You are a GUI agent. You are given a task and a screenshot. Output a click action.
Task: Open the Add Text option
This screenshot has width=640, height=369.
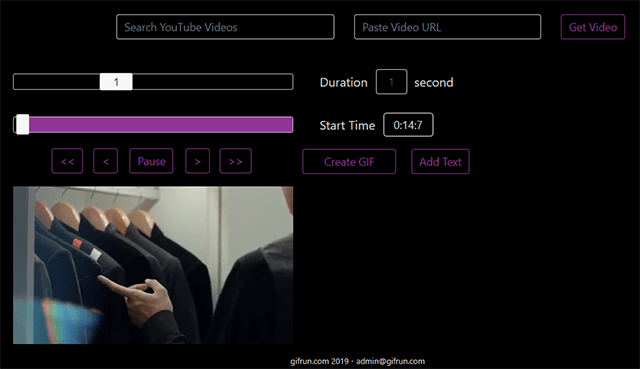click(x=440, y=162)
